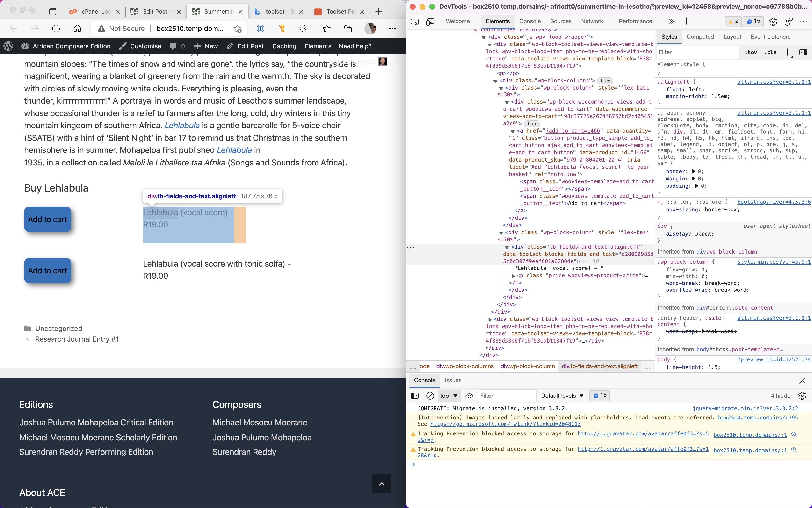
Task: Close the console drawer X icon
Action: click(x=802, y=381)
